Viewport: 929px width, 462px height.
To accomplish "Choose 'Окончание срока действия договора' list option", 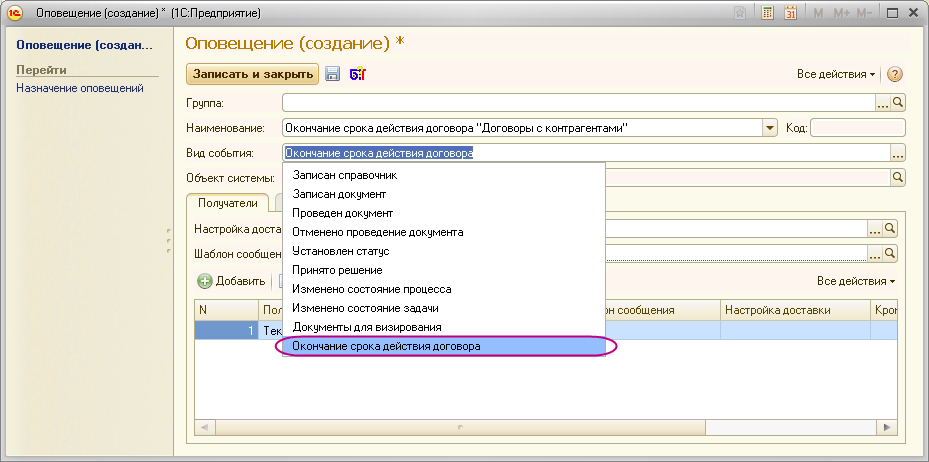I will click(386, 346).
